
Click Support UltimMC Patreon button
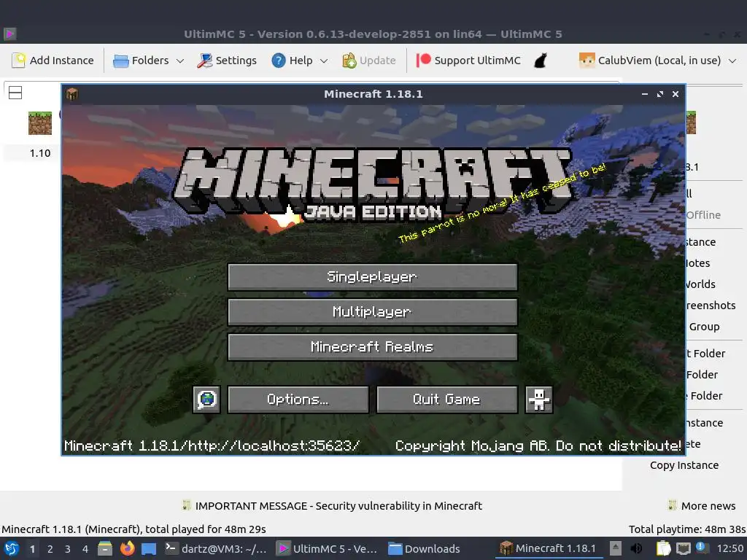[x=468, y=61]
